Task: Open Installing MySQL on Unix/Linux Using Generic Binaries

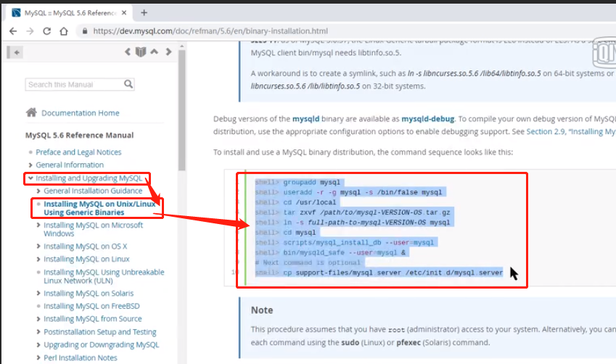Action: tap(99, 208)
